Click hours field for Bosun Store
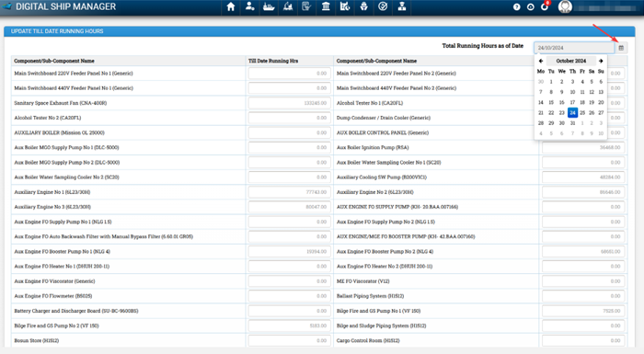Screen dimensions: 644x354 [290, 340]
